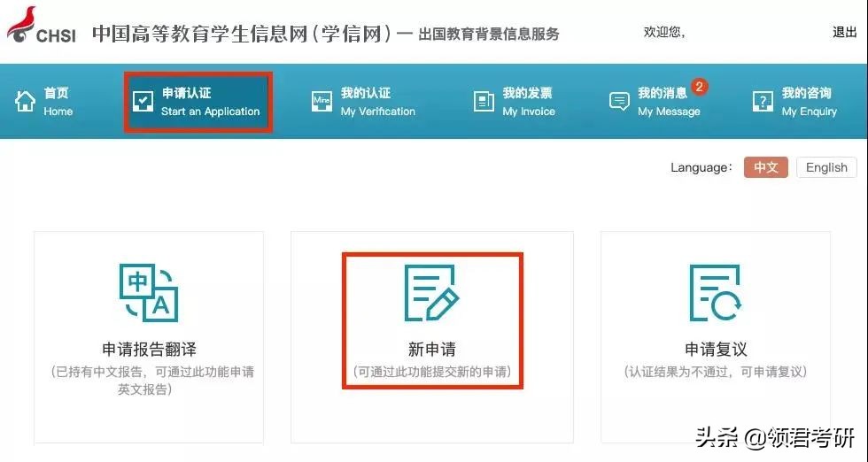This screenshot has height=462, width=868.
Task: Click the 申请报告翻译 card title
Action: (x=149, y=350)
